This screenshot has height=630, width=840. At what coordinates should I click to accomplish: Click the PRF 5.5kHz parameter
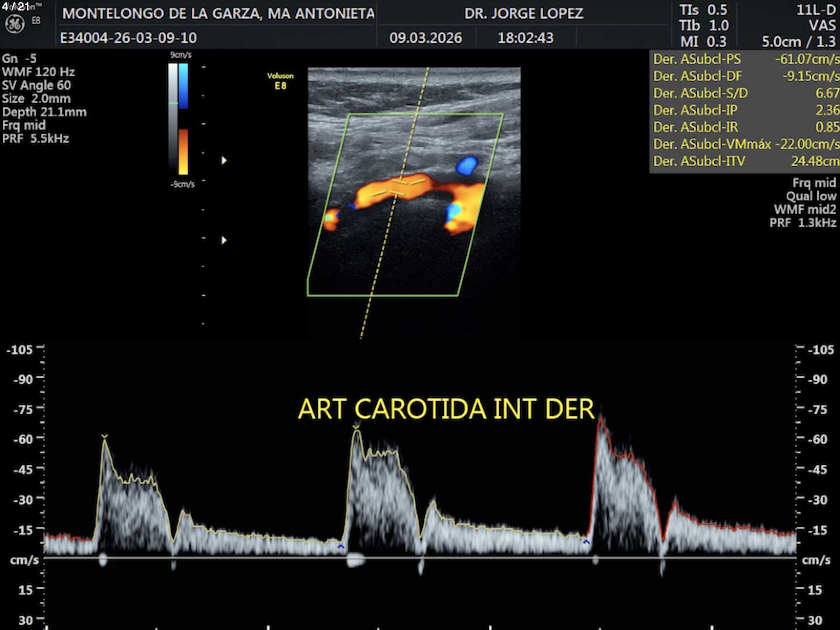tap(36, 139)
